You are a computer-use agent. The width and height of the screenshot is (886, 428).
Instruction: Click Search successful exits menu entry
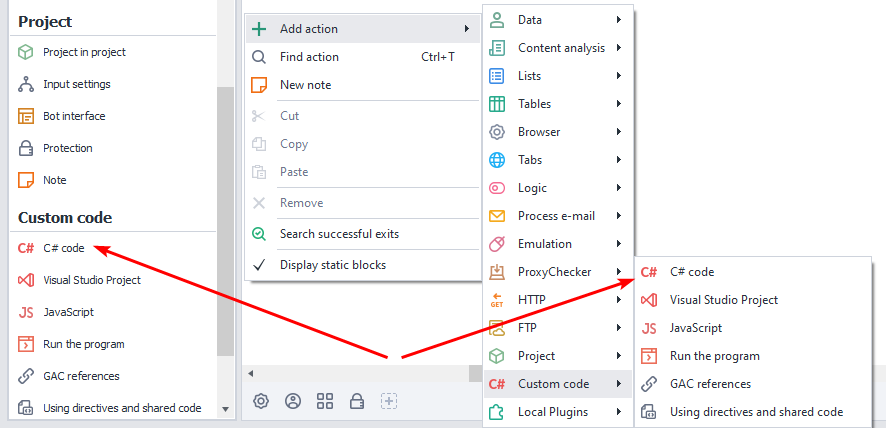[x=339, y=234]
